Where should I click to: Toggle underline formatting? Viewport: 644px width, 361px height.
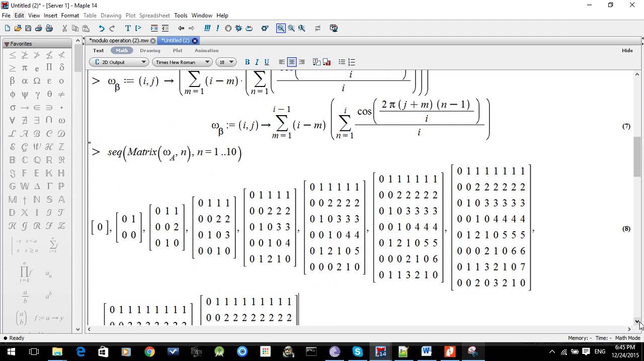(x=267, y=62)
